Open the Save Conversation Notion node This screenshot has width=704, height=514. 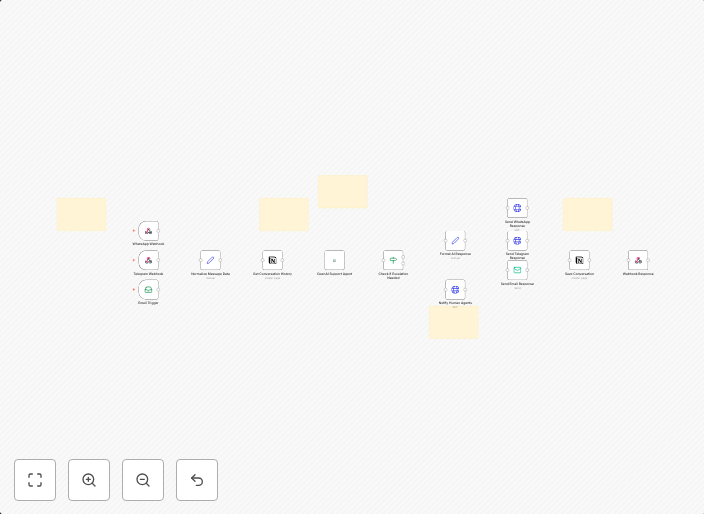[579, 260]
